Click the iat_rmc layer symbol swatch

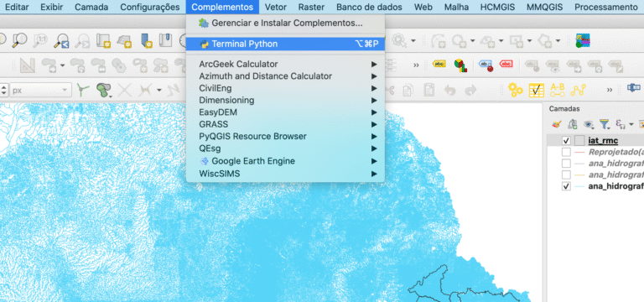pos(579,141)
